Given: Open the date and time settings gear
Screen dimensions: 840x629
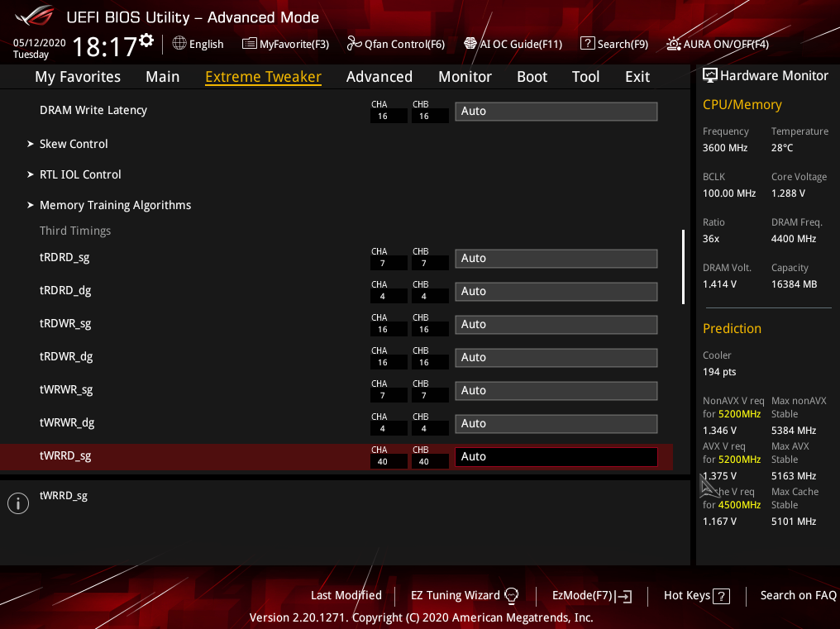Looking at the screenshot, I should 146,41.
